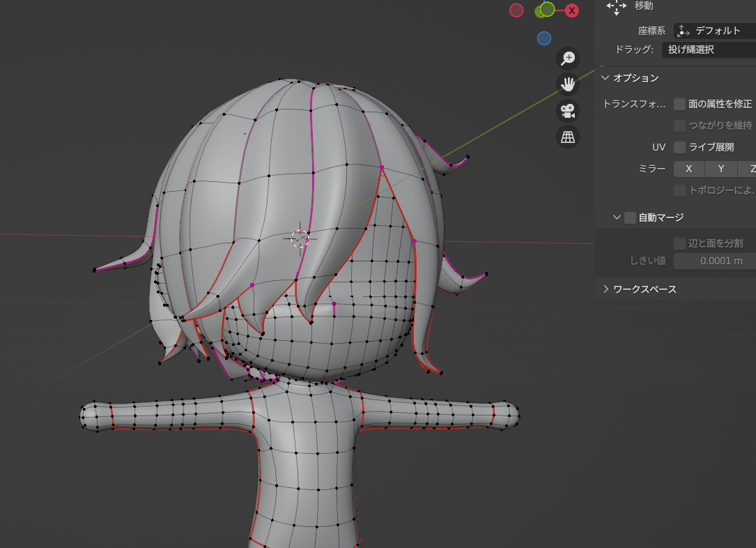This screenshot has width=756, height=548.
Task: Turn on the 自動マージ checkbox
Action: tap(630, 218)
